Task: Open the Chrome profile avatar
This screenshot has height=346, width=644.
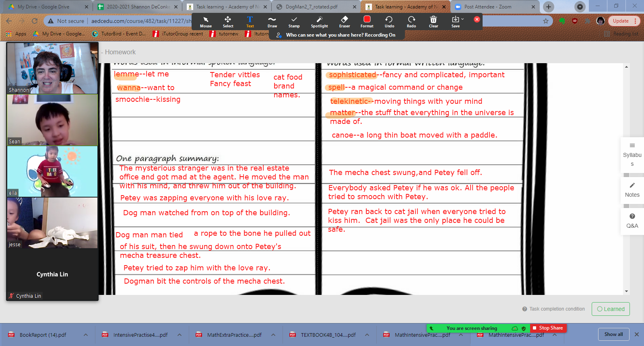Action: pos(601,21)
